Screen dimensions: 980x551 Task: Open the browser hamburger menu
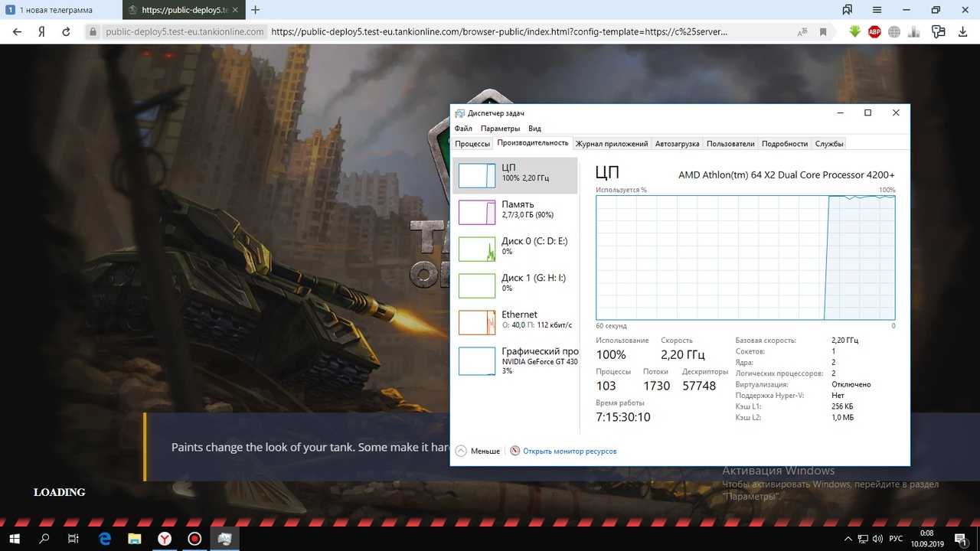pyautogui.click(x=877, y=10)
